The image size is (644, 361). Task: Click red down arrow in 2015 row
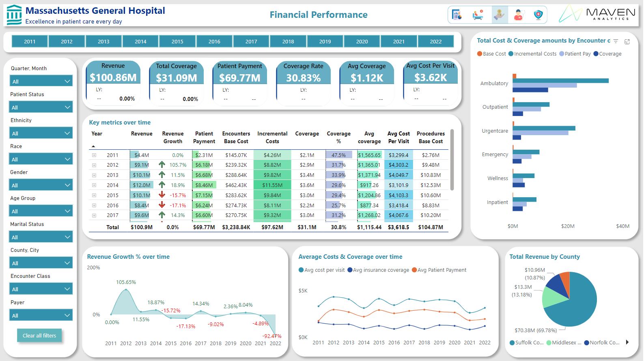(x=162, y=195)
